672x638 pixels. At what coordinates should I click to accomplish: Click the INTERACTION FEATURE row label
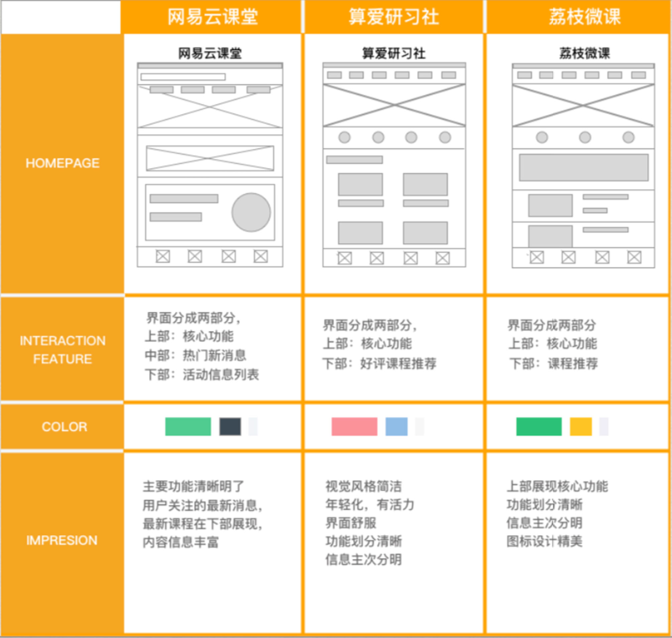(62, 349)
